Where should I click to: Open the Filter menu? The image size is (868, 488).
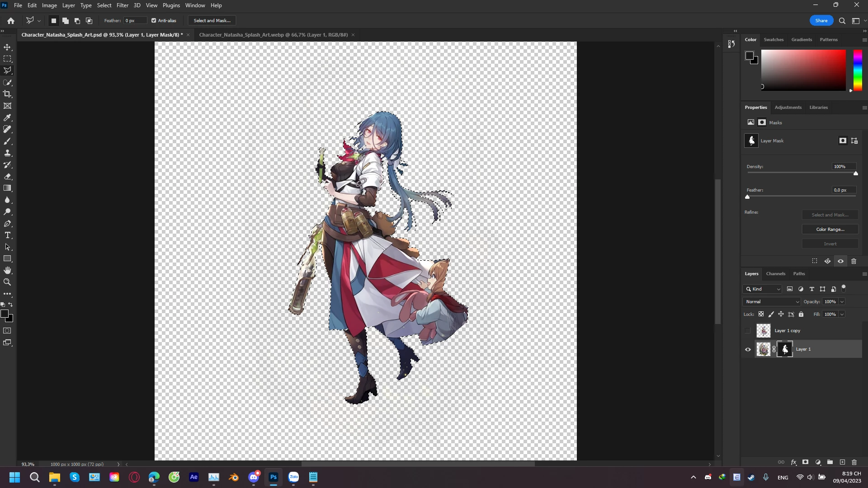pyautogui.click(x=122, y=5)
